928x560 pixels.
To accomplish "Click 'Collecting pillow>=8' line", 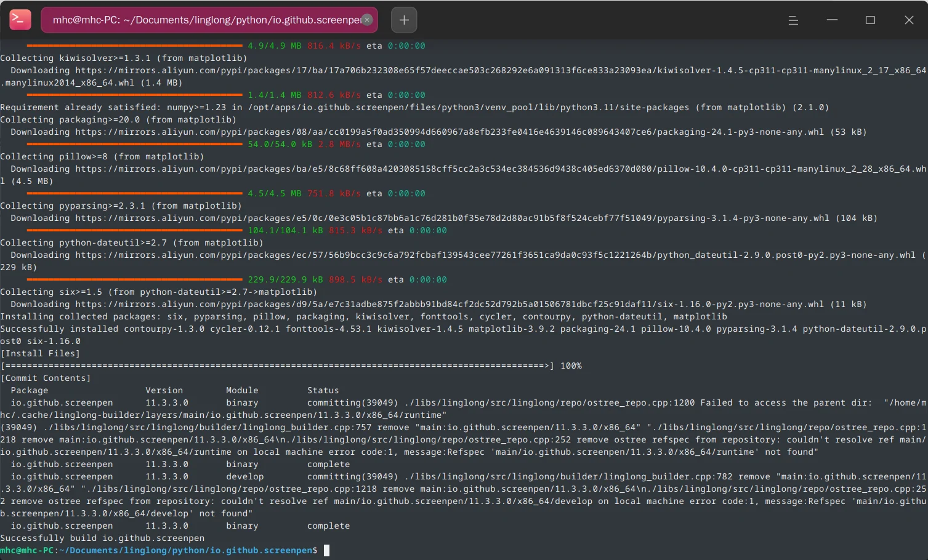I will [x=102, y=156].
